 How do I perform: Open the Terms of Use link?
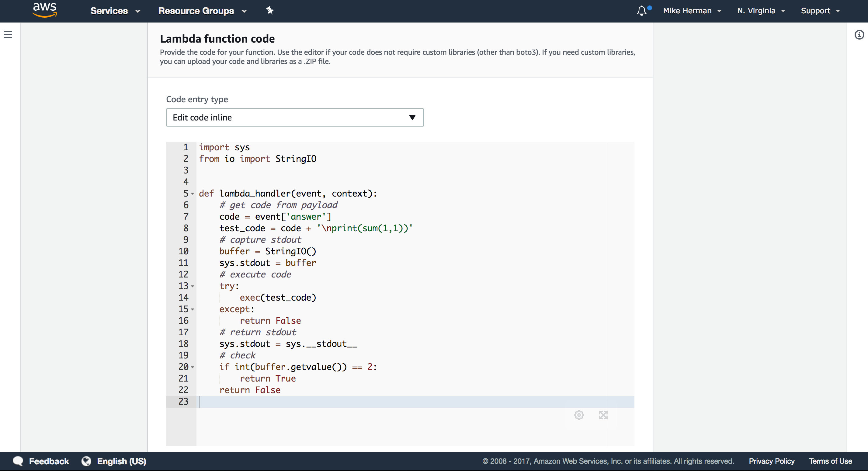pyautogui.click(x=831, y=461)
